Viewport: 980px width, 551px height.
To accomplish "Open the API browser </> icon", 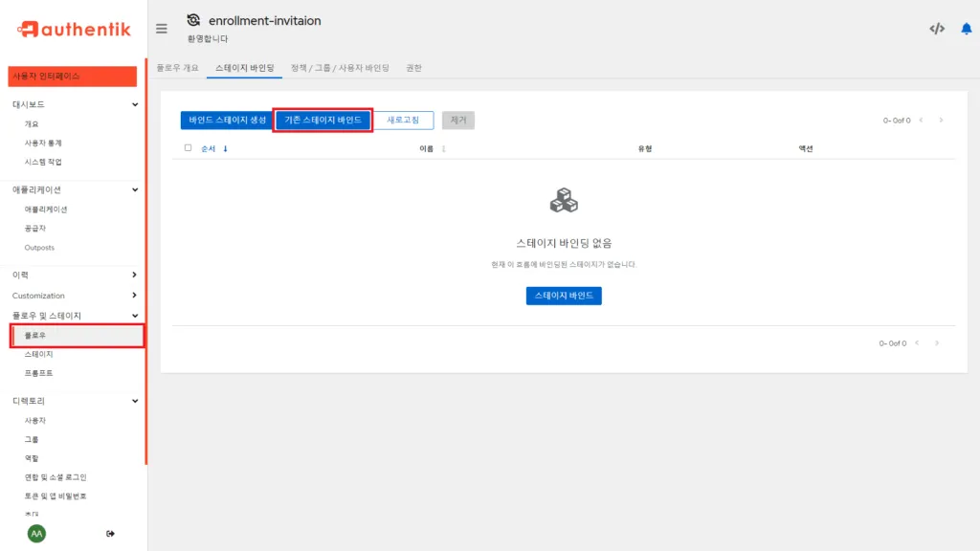I will coord(936,29).
